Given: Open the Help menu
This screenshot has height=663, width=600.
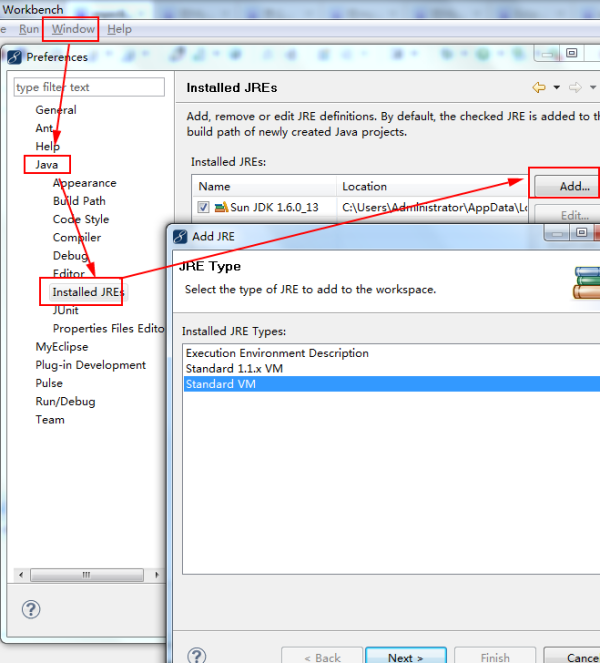Looking at the screenshot, I should coord(119,29).
